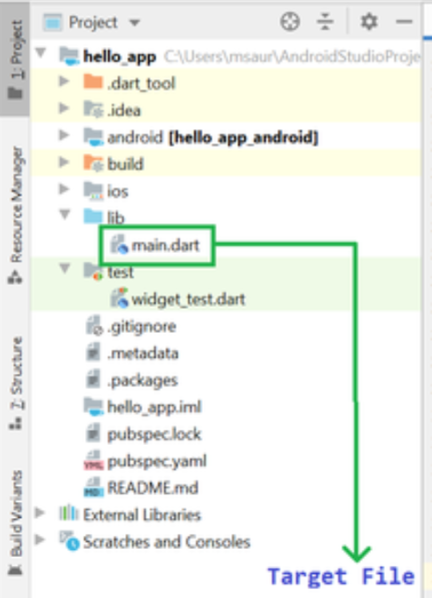Select the pubspec.yaml file name
This screenshot has height=598, width=432.
tap(157, 461)
